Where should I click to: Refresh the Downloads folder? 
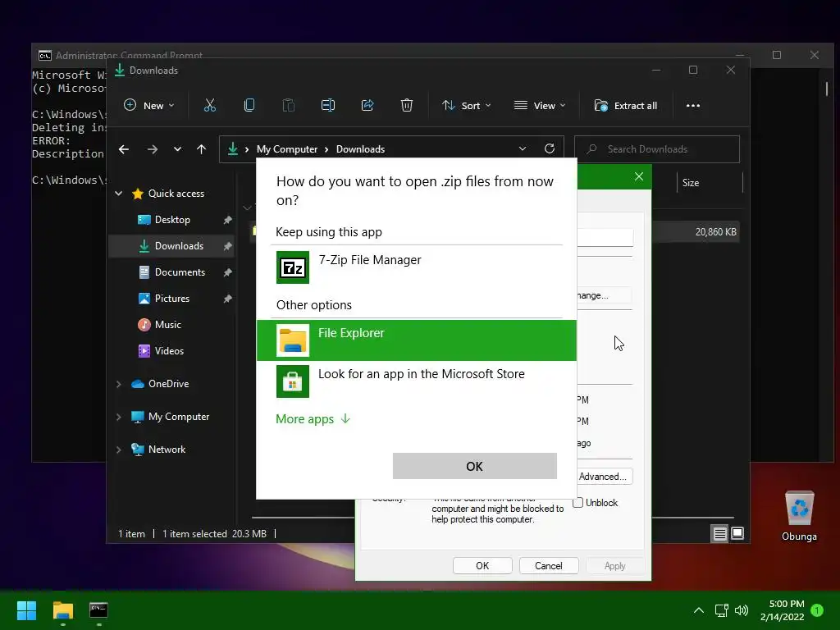coord(550,149)
